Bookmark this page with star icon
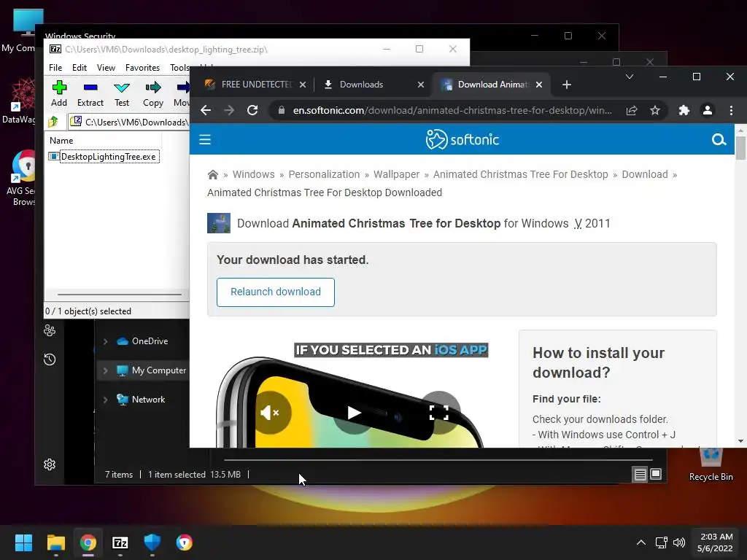This screenshot has width=747, height=560. (655, 111)
